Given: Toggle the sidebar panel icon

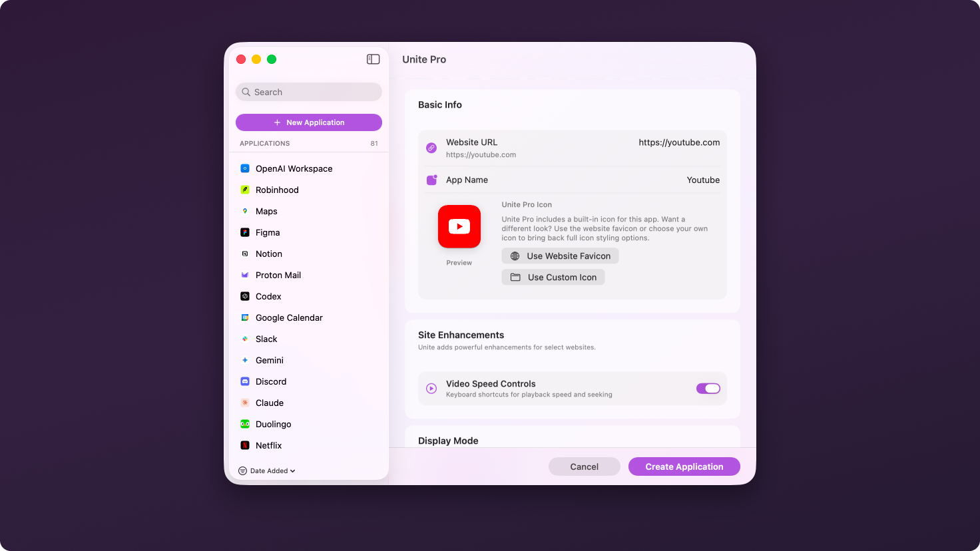Looking at the screenshot, I should click(x=373, y=59).
